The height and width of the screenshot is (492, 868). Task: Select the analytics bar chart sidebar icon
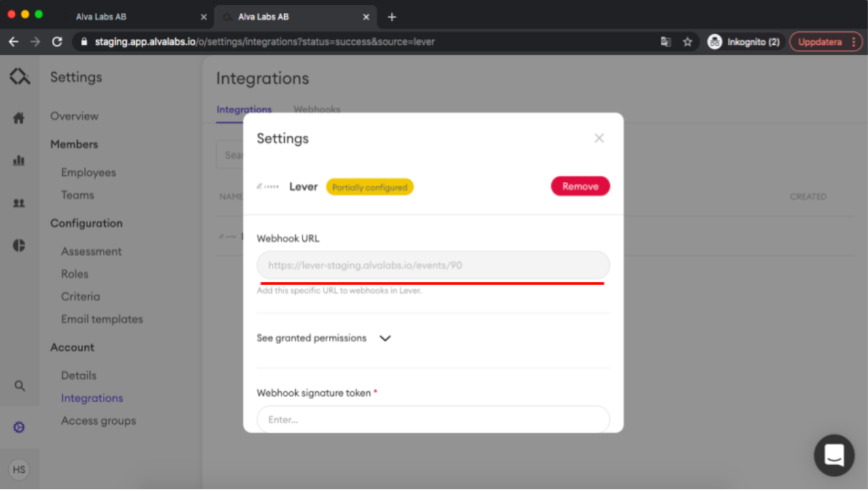(x=19, y=159)
